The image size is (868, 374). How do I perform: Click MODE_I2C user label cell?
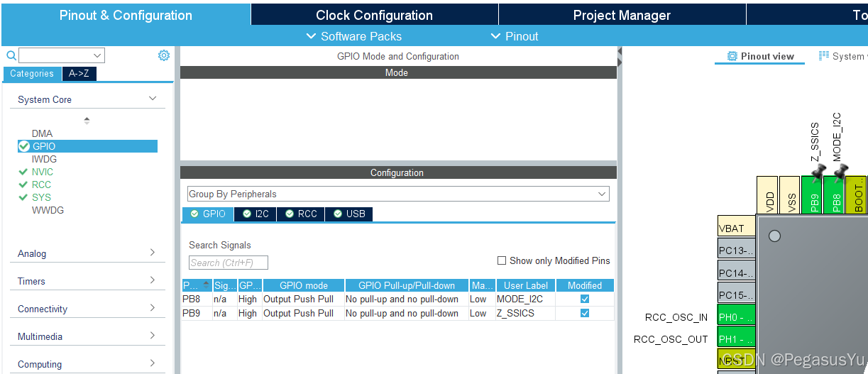[525, 299]
